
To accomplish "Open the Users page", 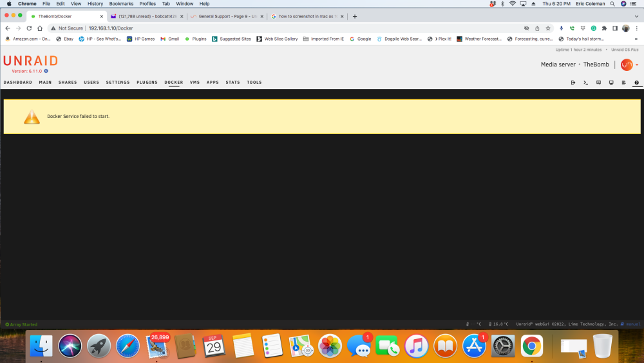I will click(x=91, y=83).
